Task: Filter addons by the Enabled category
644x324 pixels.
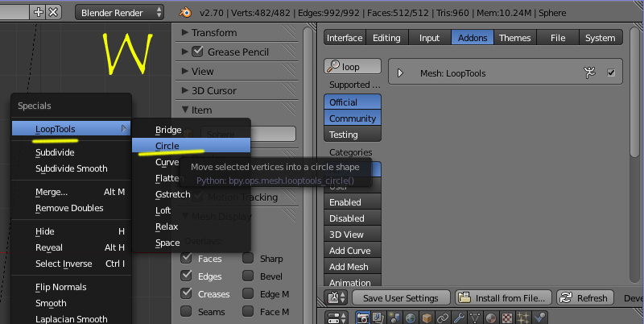Action: [353, 201]
